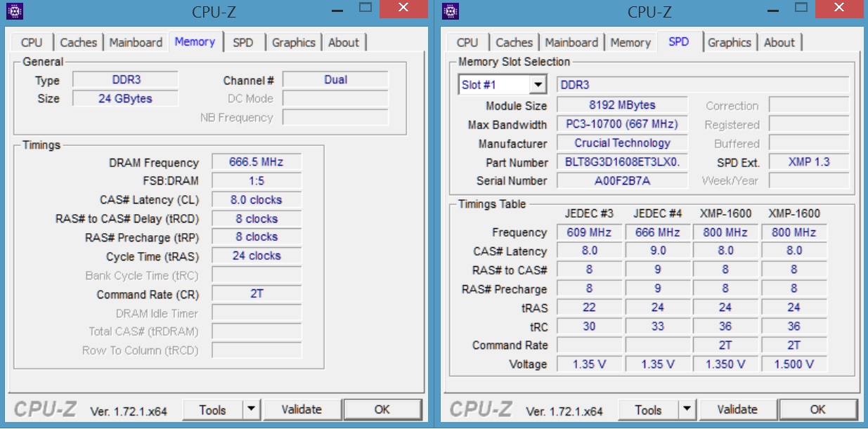Click Module Size value 8192 MBytes
This screenshot has width=868, height=429.
coord(622,105)
